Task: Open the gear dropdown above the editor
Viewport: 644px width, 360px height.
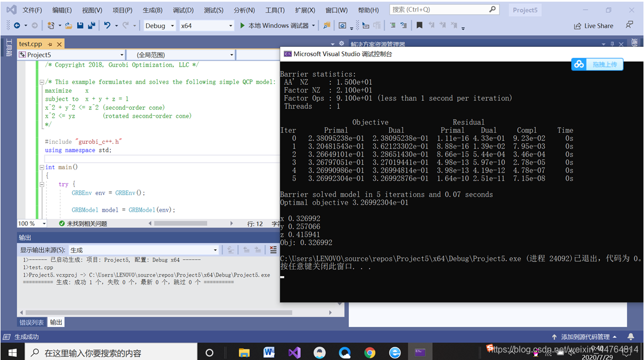Action: tap(341, 44)
